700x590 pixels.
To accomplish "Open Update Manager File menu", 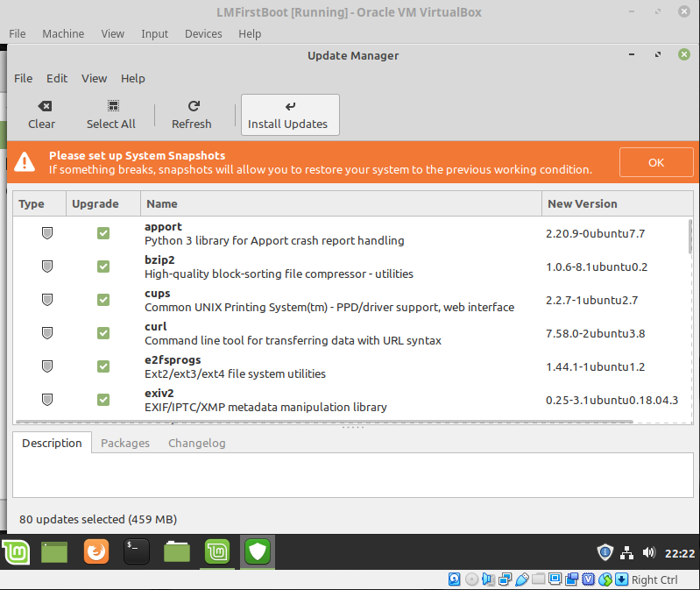I will [x=23, y=79].
